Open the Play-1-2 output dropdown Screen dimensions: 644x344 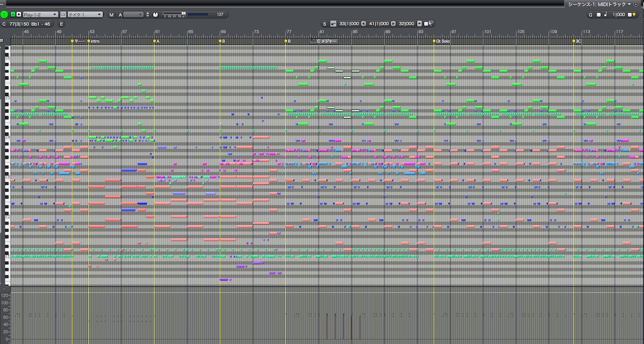(x=41, y=15)
